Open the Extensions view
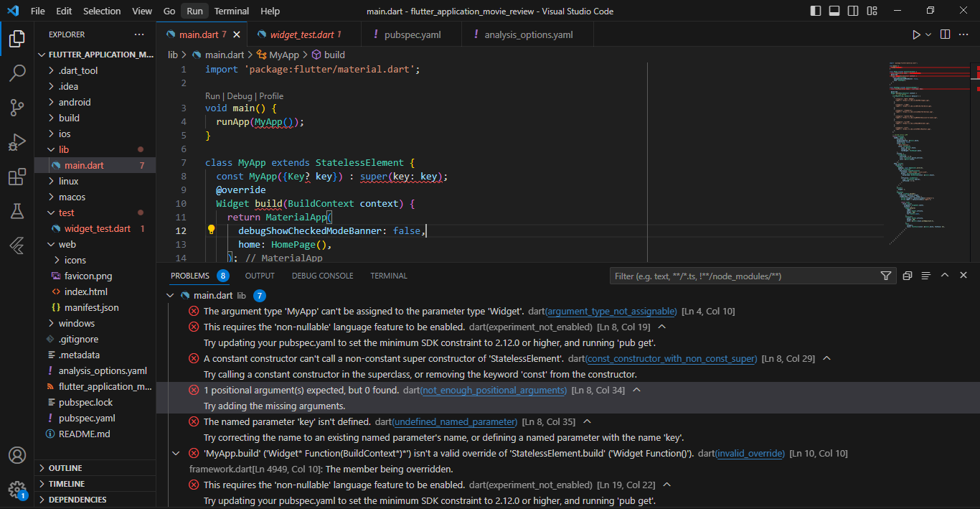This screenshot has width=980, height=509. (17, 177)
